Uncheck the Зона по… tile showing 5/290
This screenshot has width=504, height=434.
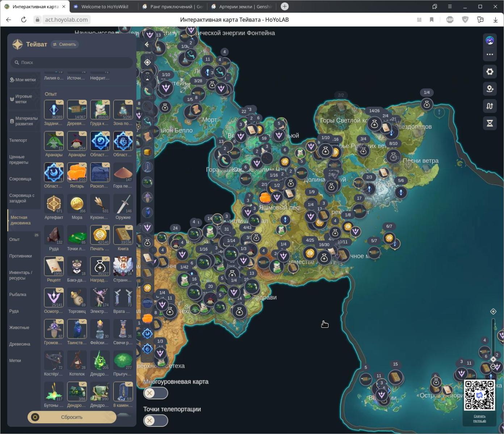123,110
